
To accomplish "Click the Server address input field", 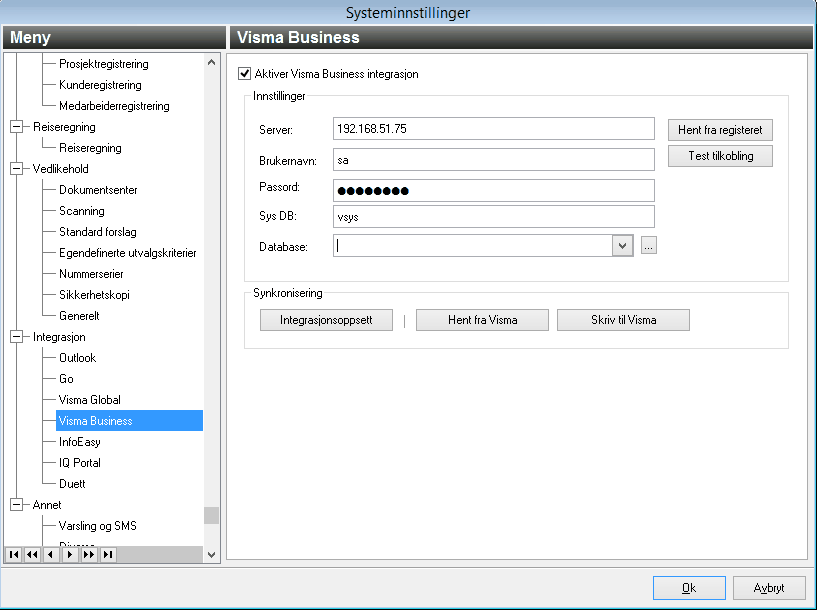I will click(493, 129).
